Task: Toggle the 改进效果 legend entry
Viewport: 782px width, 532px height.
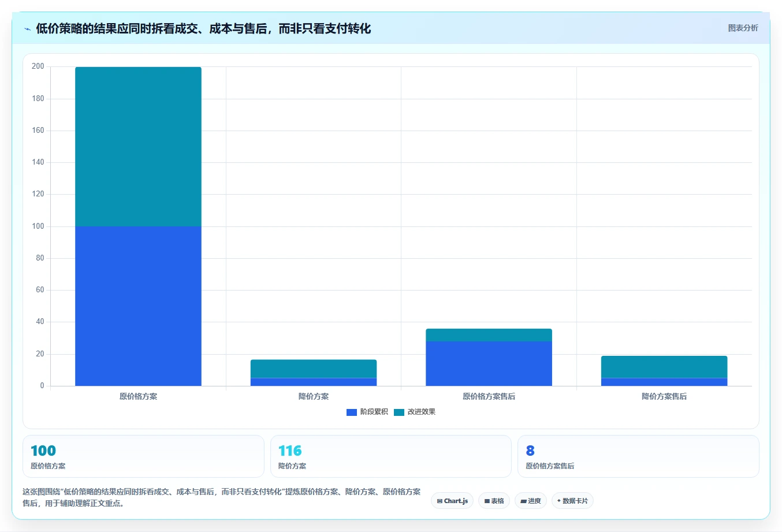Action: pyautogui.click(x=415, y=412)
